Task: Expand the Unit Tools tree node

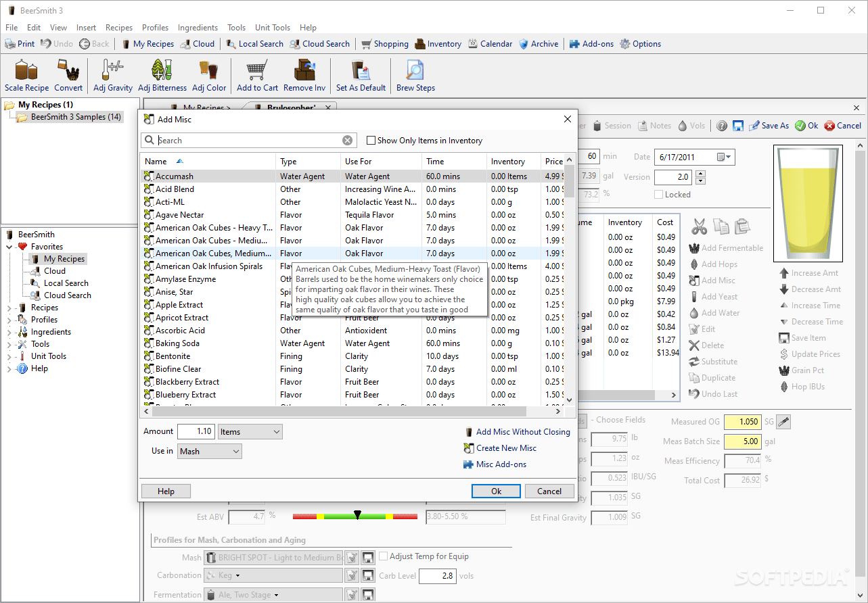Action: (9, 356)
